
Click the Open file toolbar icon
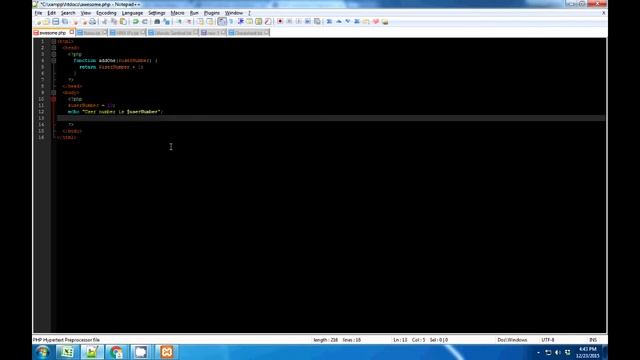click(47, 22)
